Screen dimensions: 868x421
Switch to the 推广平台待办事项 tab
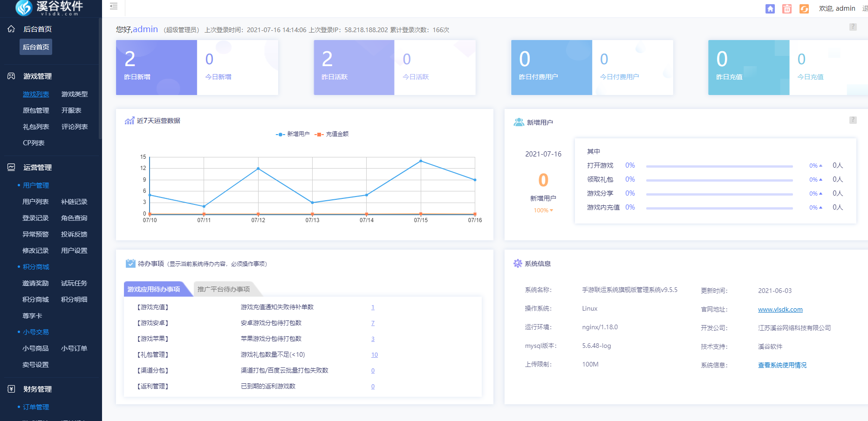(224, 289)
